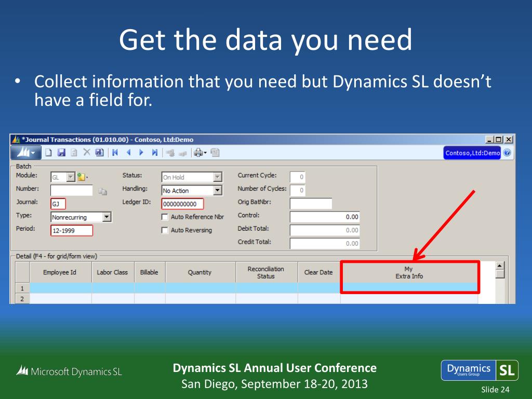Click the Quantity column header
Viewport: 532px width, 399px height.
[x=200, y=272]
